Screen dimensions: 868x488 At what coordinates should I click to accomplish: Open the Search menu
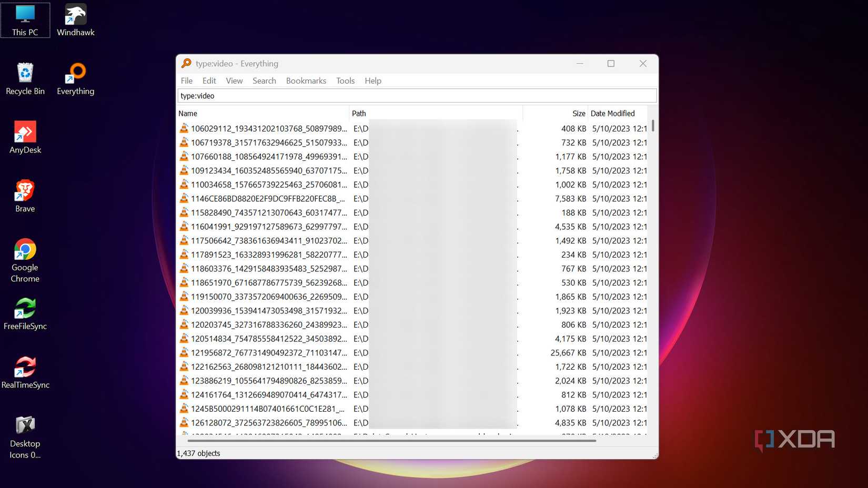(x=264, y=80)
